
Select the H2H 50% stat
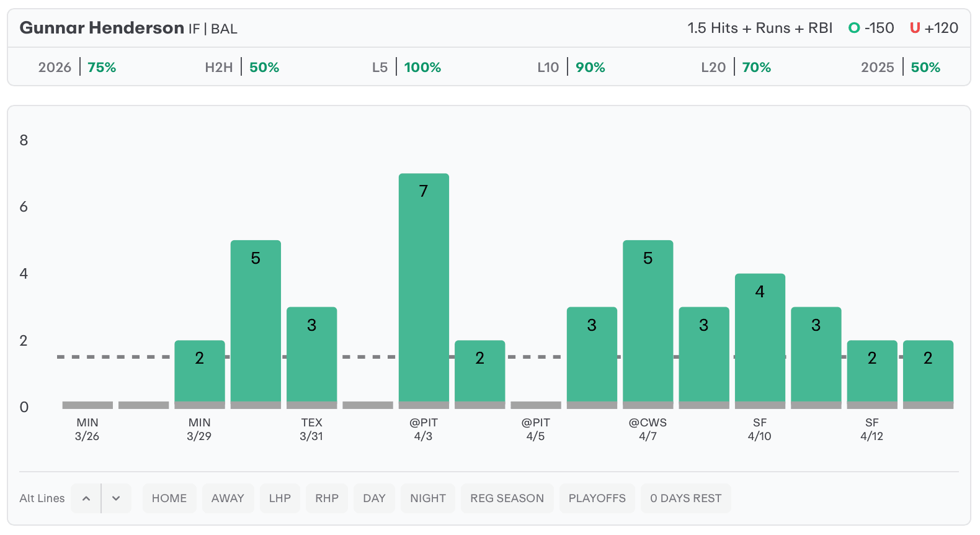click(x=242, y=67)
